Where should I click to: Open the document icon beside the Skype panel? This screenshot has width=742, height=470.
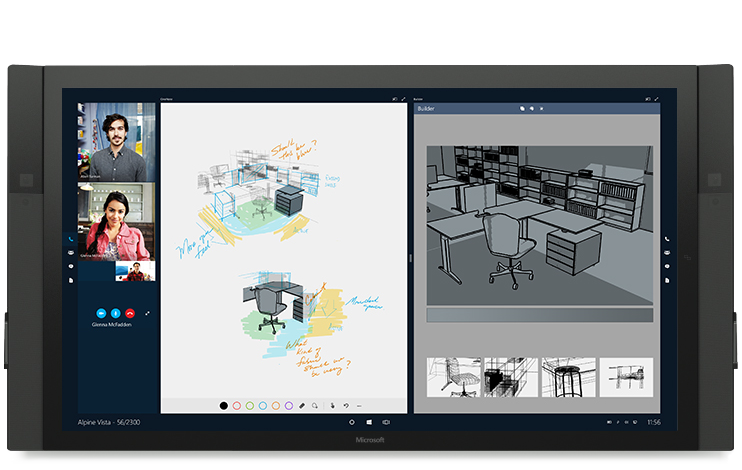point(71,280)
